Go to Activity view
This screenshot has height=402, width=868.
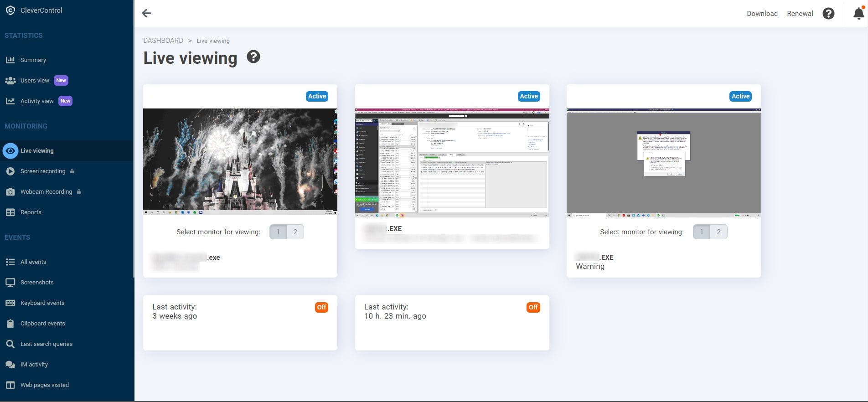37,101
